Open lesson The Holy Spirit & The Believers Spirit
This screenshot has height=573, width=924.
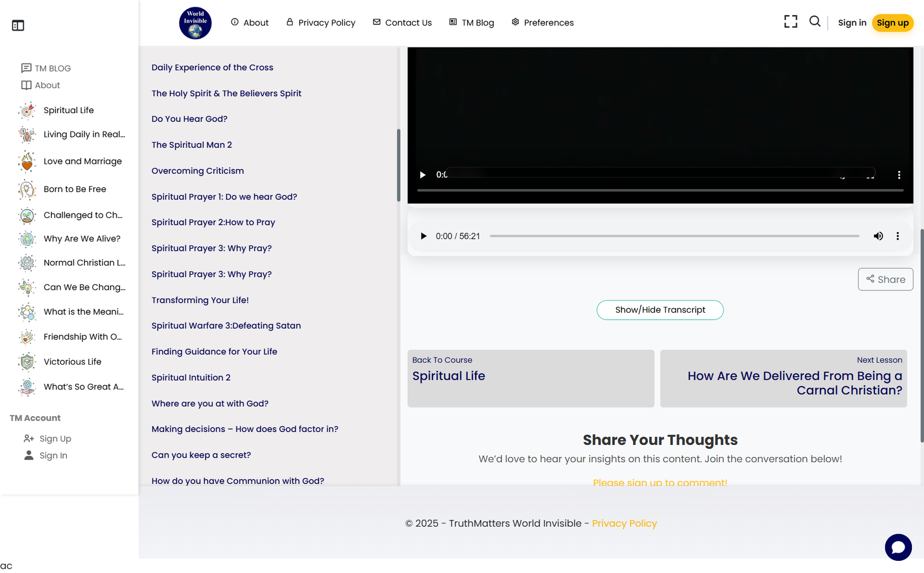pyautogui.click(x=226, y=93)
